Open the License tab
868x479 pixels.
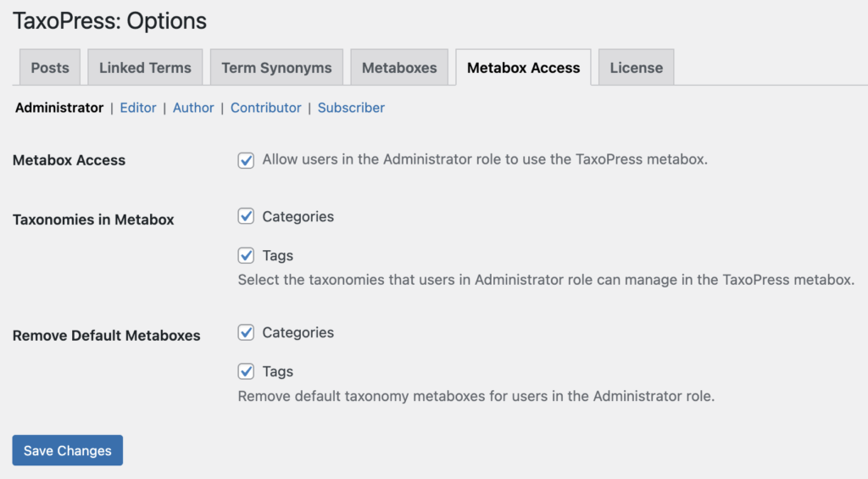[x=636, y=68]
